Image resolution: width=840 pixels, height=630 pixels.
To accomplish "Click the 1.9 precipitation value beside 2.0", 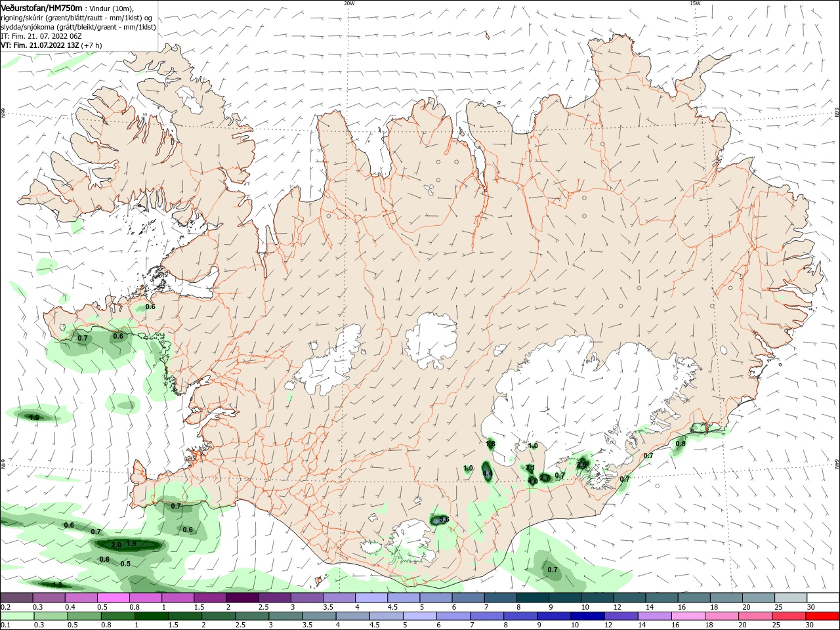I will [131, 544].
